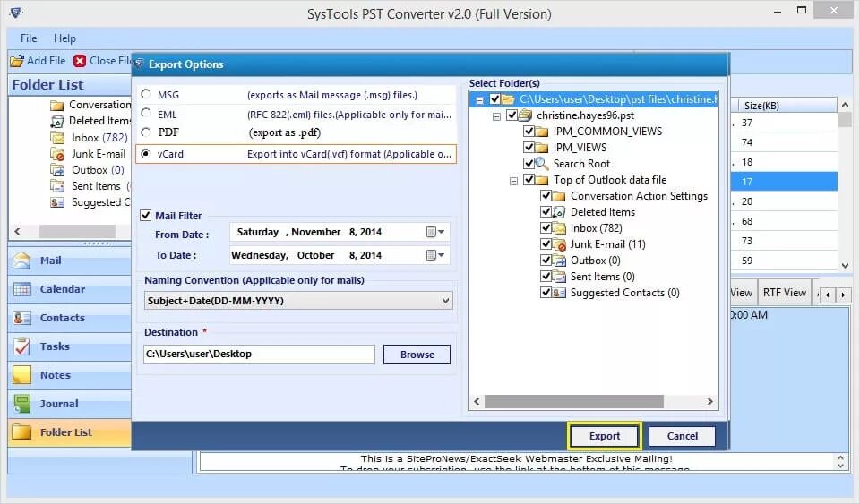Click Select Folders horizontal scrollbar thumb

573,402
